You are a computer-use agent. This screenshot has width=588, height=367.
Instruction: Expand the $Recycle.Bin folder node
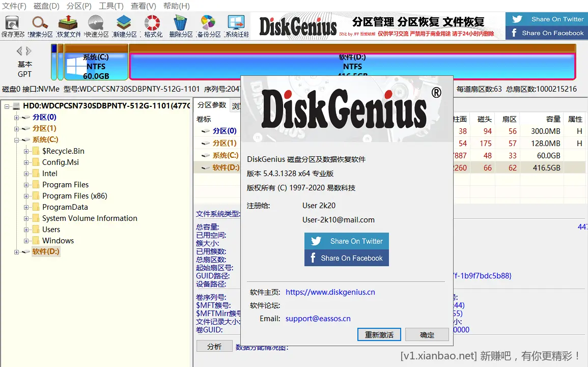click(26, 152)
